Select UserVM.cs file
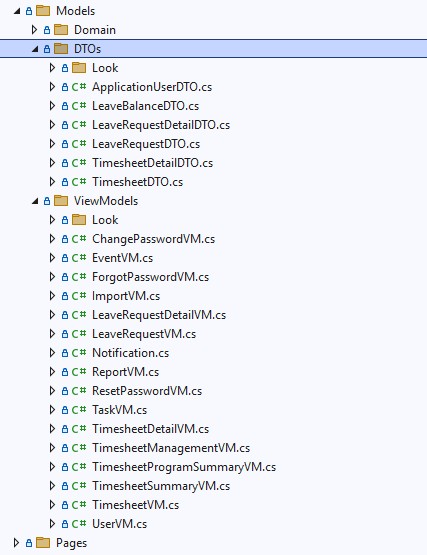This screenshot has height=555, width=427. click(x=119, y=524)
